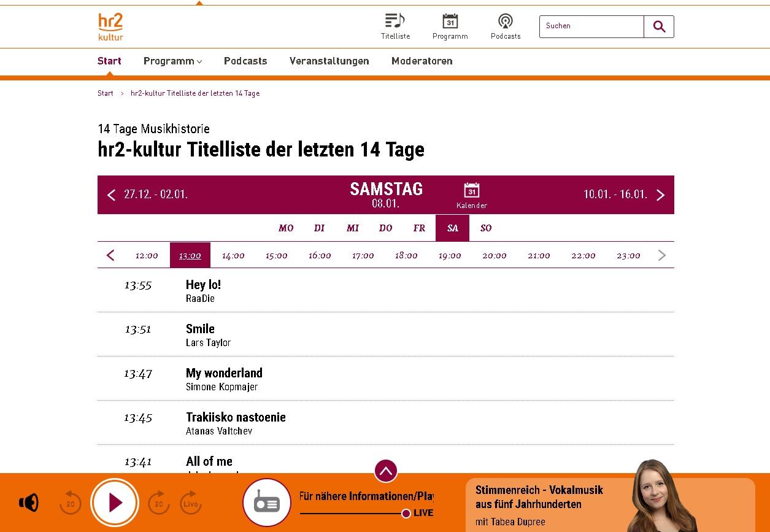Mute the player volume speaker icon

[29, 503]
